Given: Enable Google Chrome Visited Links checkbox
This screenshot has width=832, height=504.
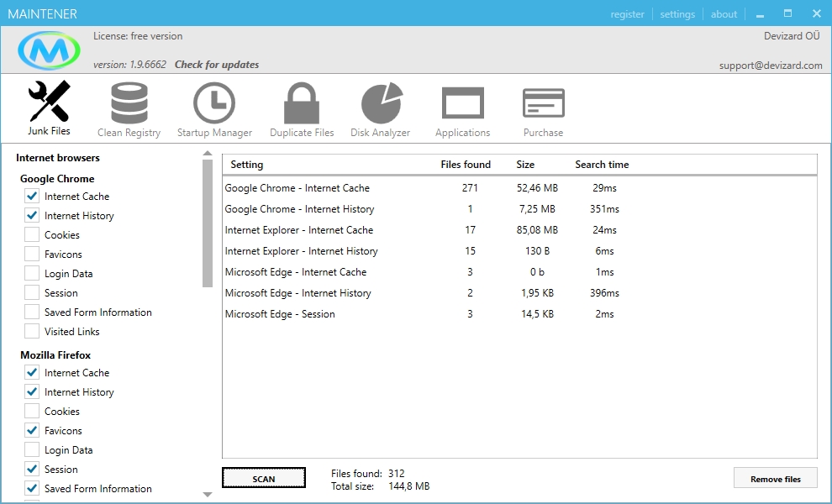Looking at the screenshot, I should (x=32, y=332).
